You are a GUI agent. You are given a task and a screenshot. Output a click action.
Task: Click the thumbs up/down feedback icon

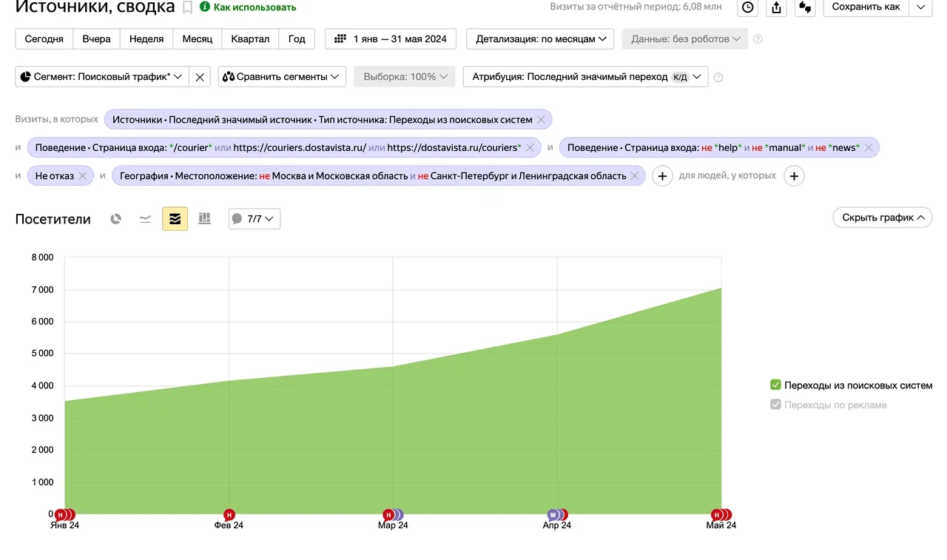tap(805, 7)
